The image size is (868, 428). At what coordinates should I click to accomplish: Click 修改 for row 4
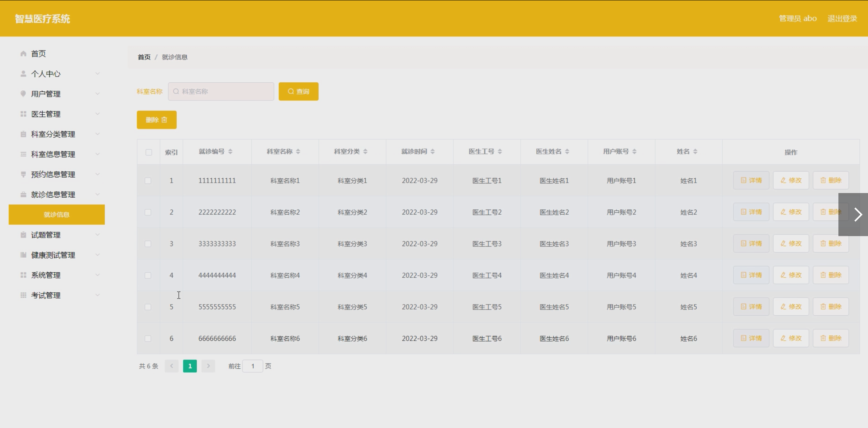point(791,275)
